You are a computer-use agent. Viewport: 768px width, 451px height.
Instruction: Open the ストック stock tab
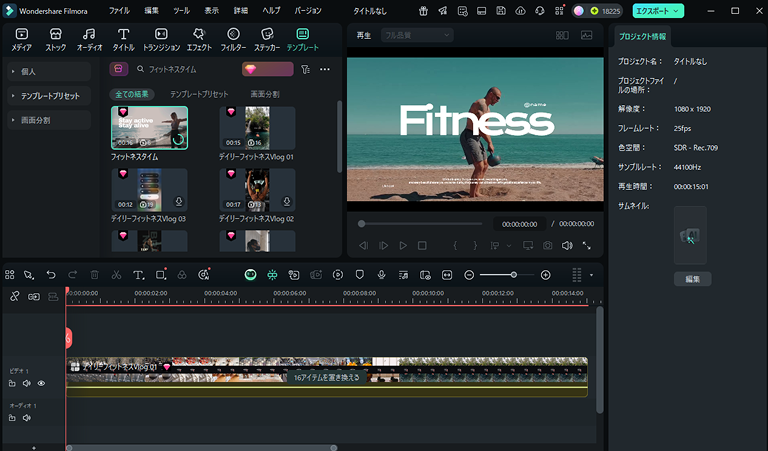(x=55, y=40)
